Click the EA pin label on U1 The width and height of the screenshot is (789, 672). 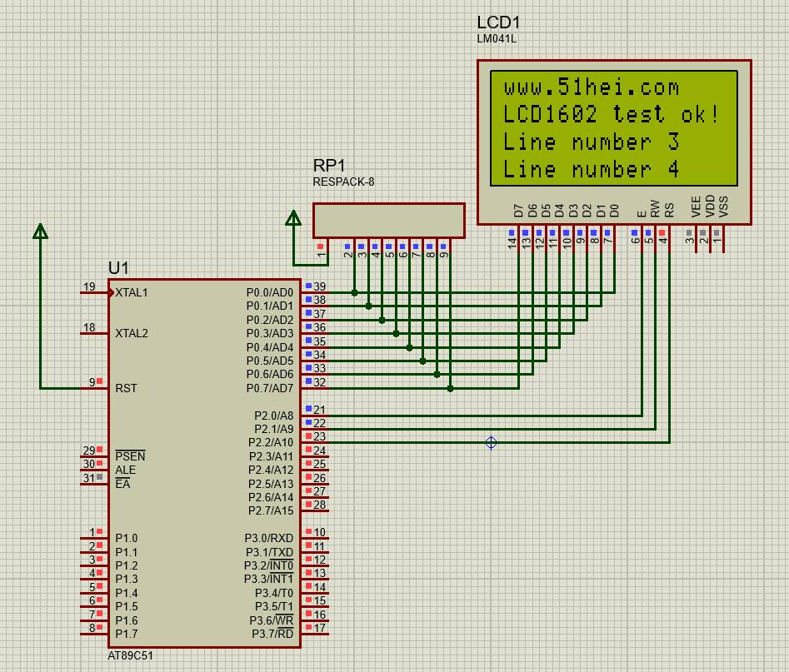[x=122, y=484]
